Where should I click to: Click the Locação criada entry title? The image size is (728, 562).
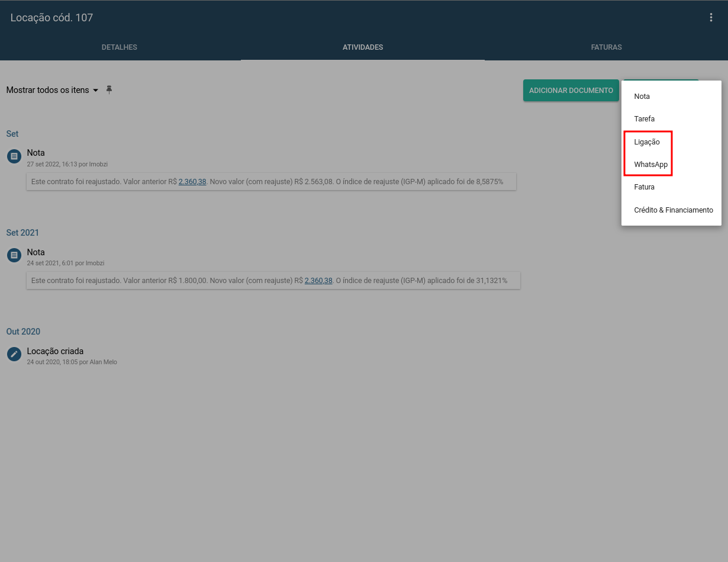(x=55, y=351)
